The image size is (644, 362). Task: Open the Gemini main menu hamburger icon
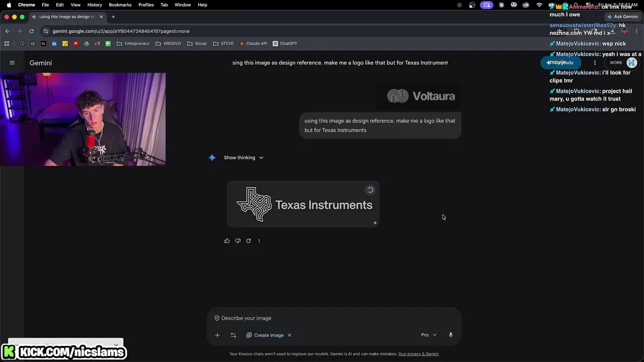pos(12,63)
